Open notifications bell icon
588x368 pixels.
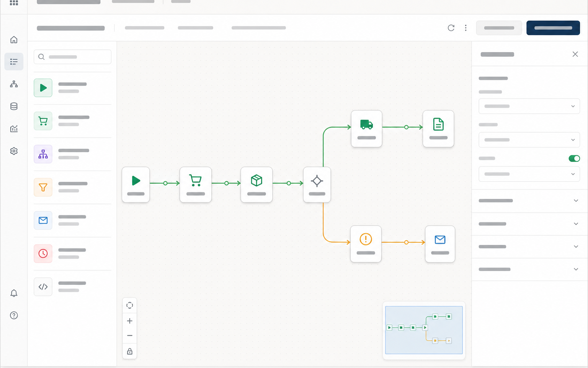click(14, 293)
